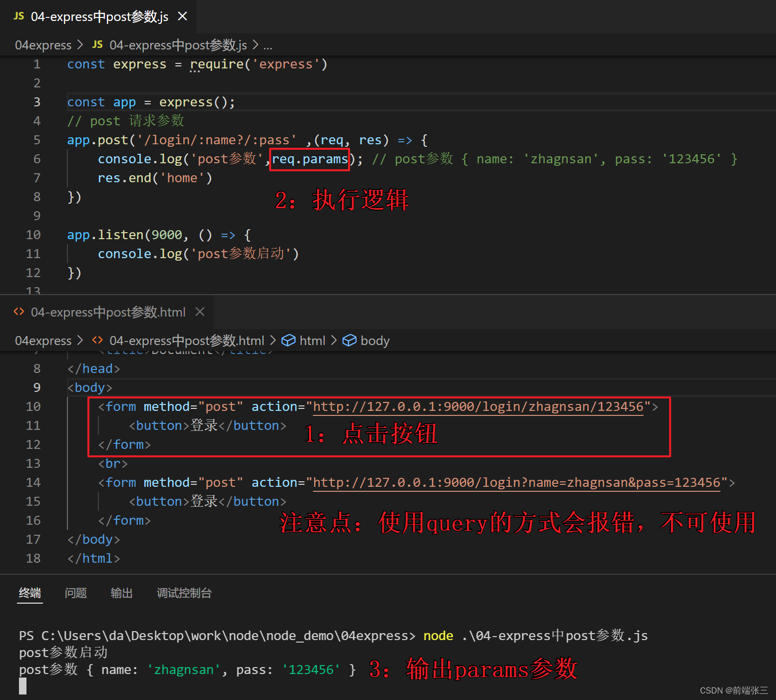Click the HTML file icon on the html tab
Screen dimensions: 776x700
(x=19, y=312)
